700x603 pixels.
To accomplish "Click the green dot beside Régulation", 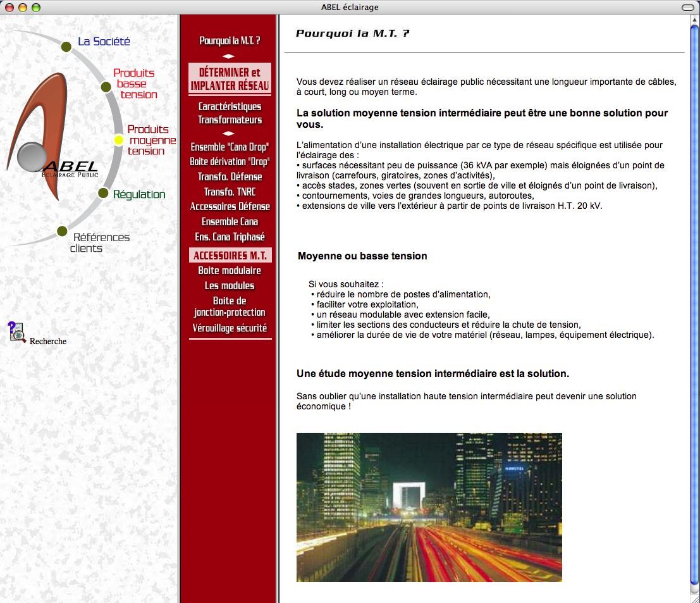I will coord(103,193).
